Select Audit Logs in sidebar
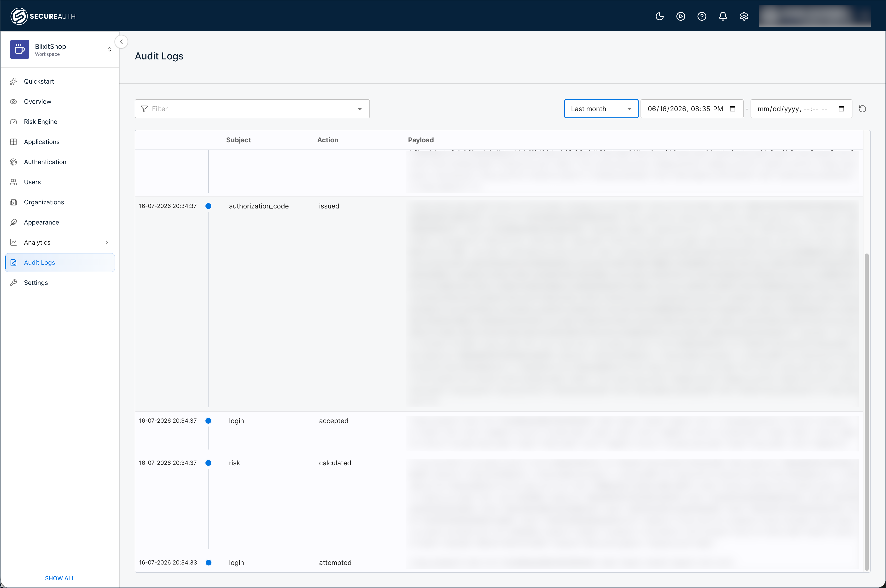The image size is (886, 588). [60, 263]
